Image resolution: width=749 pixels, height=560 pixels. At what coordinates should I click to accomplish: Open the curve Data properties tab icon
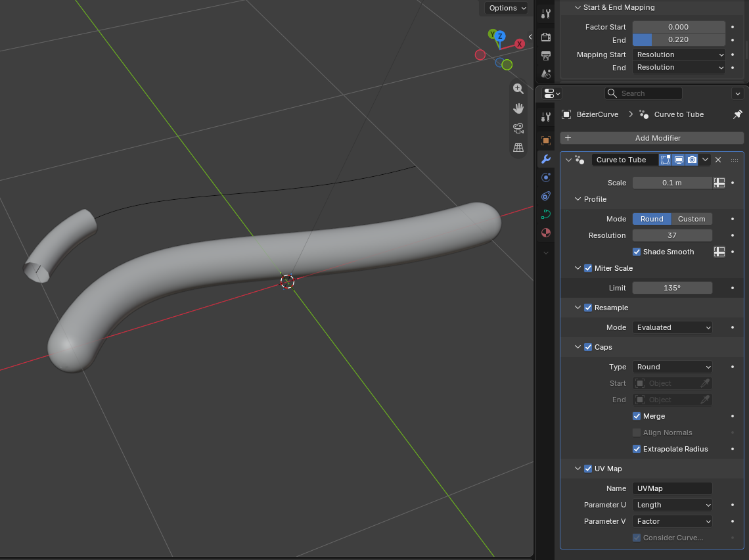click(546, 214)
